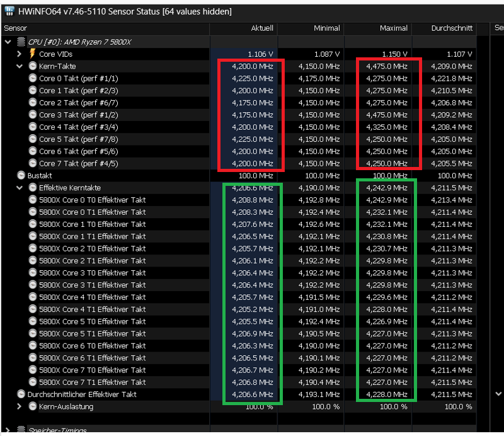Click the clock icon for Core 5 Takt
Image resolution: width=504 pixels, height=436 pixels.
click(33, 139)
